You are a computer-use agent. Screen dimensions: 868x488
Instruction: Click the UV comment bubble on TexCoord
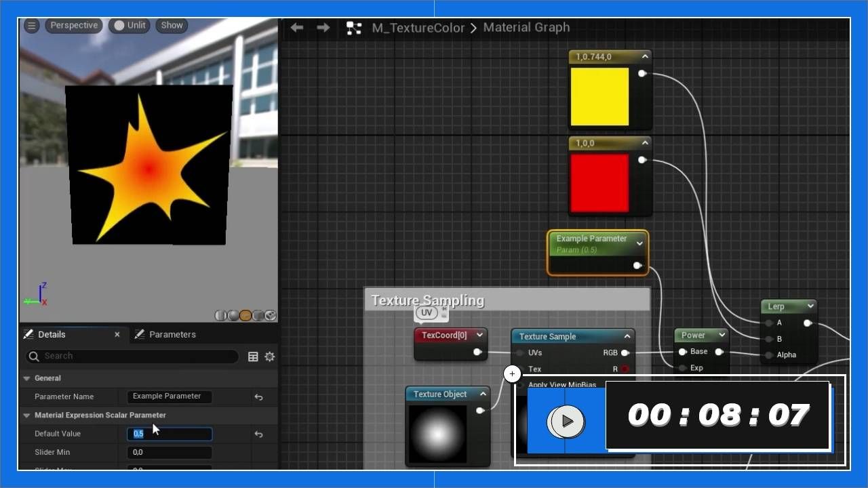426,312
